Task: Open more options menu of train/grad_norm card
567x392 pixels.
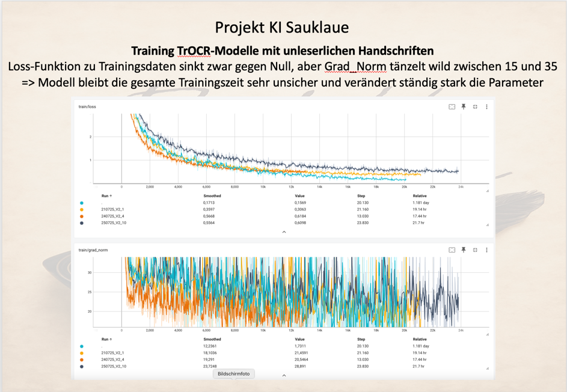Action: (486, 250)
